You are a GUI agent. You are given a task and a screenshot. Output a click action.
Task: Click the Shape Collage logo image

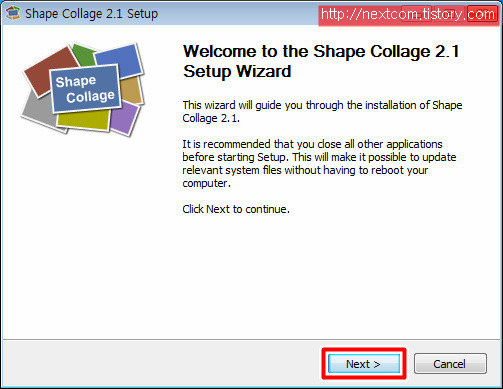click(83, 89)
